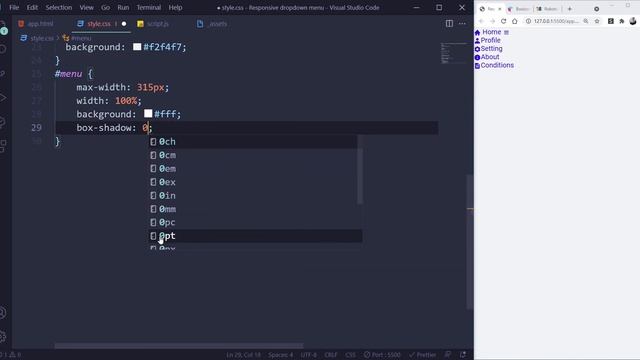
Task: Open the browser profile avatar
Action: click(633, 21)
